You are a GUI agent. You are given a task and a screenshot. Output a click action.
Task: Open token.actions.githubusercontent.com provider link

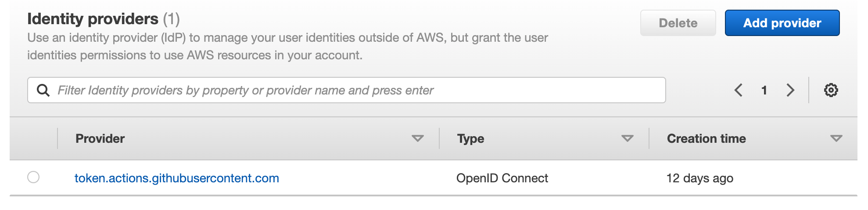(176, 178)
